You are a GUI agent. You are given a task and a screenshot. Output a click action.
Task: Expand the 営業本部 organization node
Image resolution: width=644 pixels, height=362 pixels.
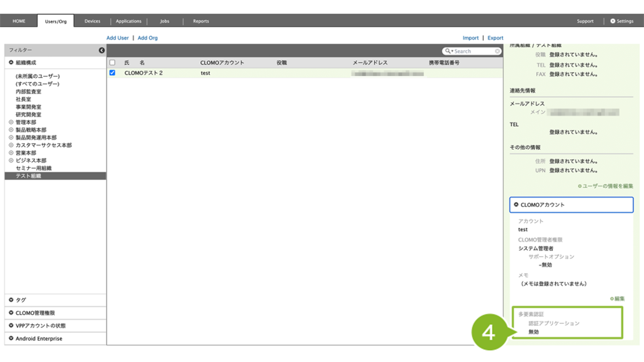point(11,153)
